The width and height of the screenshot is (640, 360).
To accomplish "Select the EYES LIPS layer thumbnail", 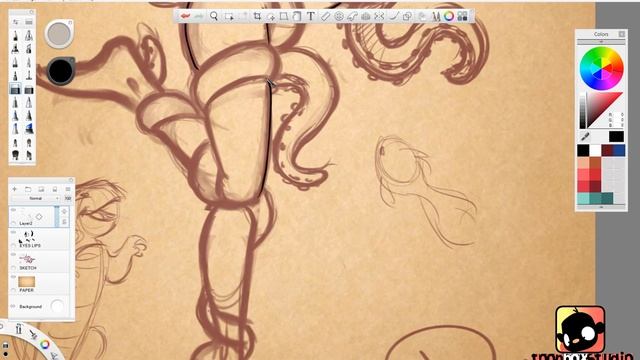I will (x=27, y=236).
